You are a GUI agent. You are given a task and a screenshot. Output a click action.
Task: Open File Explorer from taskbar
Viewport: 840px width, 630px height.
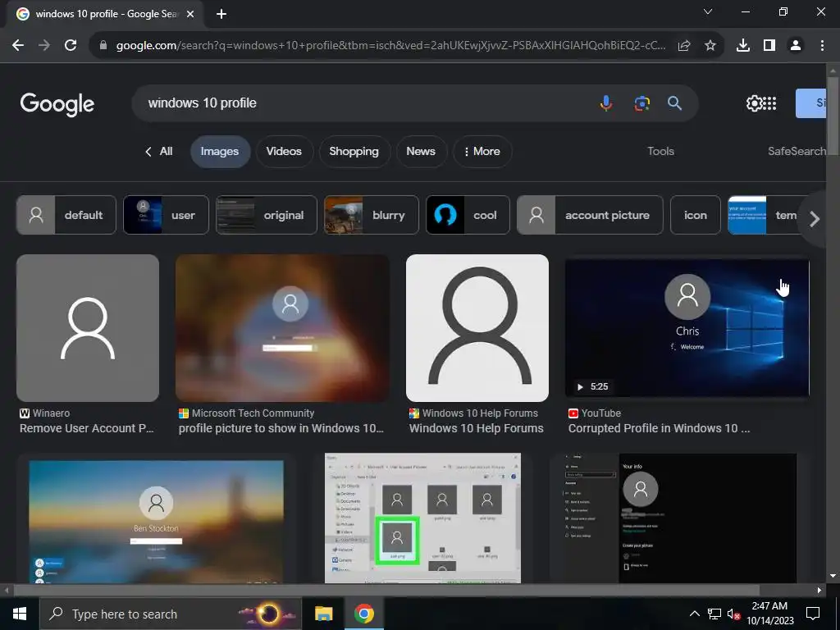pyautogui.click(x=323, y=614)
